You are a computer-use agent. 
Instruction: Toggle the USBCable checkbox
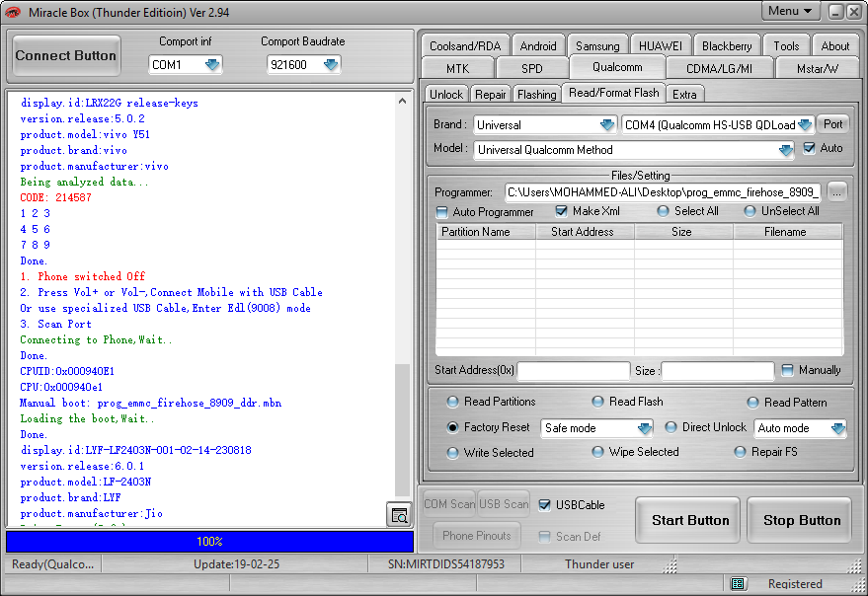coord(545,504)
